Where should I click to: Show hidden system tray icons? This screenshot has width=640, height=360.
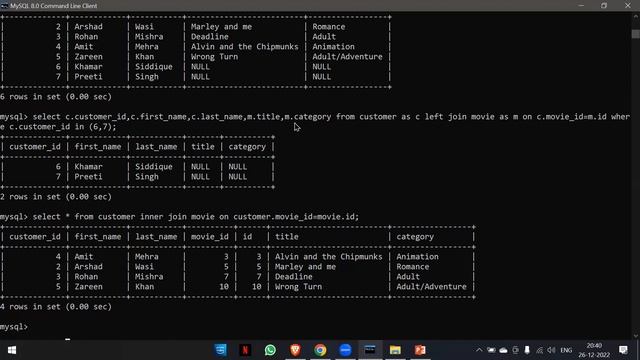(x=479, y=350)
